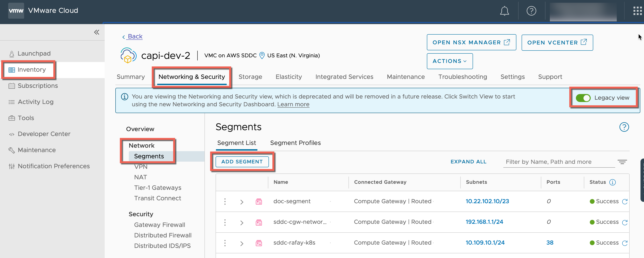Open the Learn more link
Screen dimensions: 644x258
click(293, 105)
